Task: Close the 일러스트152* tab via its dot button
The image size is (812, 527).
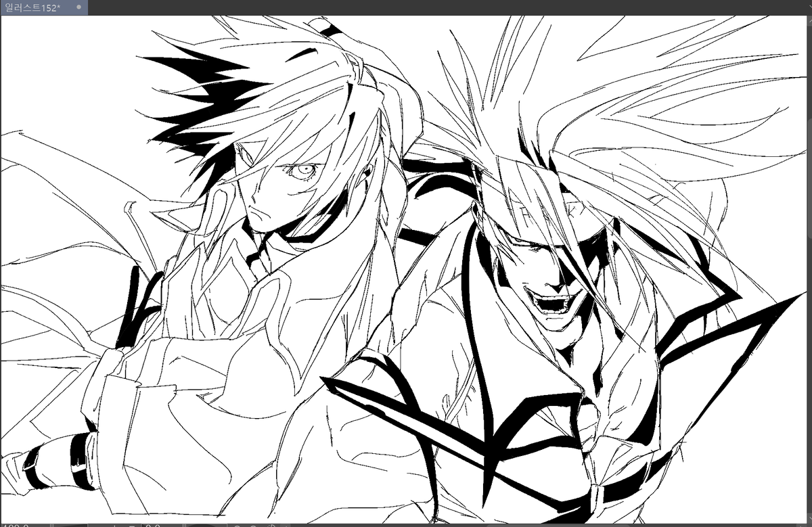Action: pyautogui.click(x=78, y=7)
